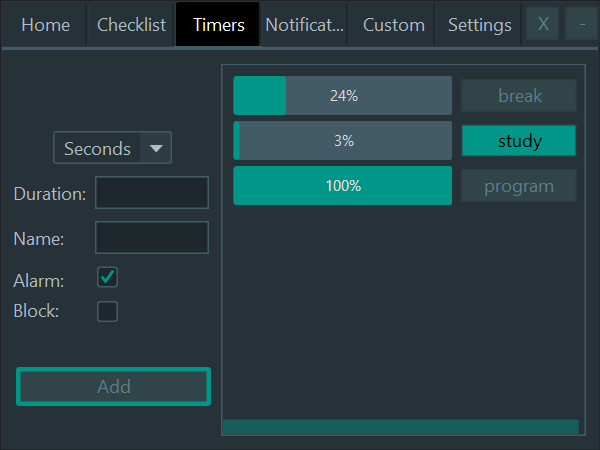The width and height of the screenshot is (600, 450).
Task: Click the Name input field
Action: tap(152, 238)
